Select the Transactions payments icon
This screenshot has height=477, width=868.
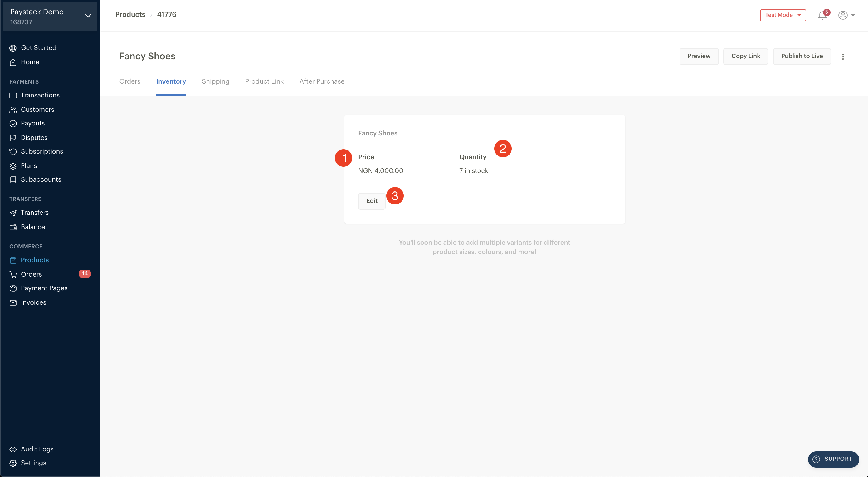(x=13, y=95)
